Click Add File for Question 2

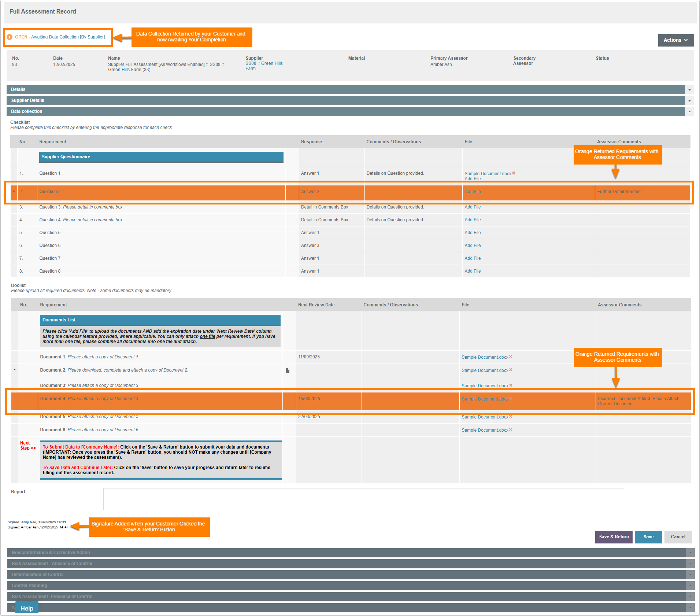pyautogui.click(x=473, y=192)
